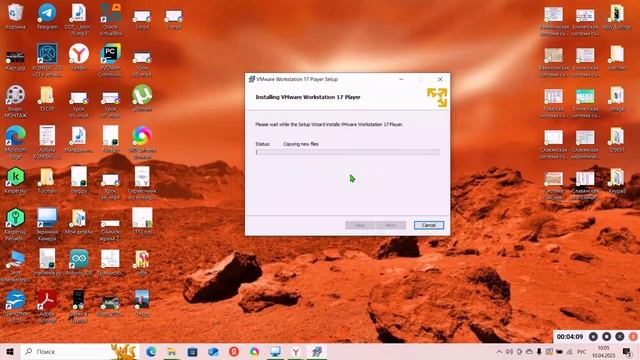Select the Мои детали folder icon

(x=78, y=221)
